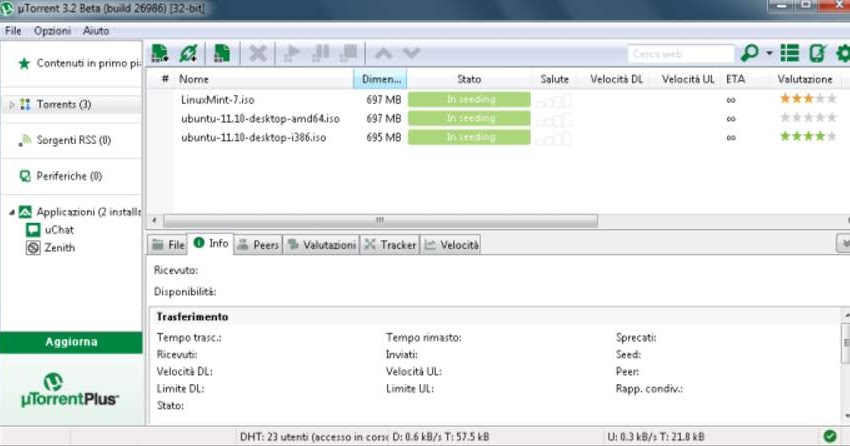Open preferences gear icon
The height and width of the screenshot is (446, 850).
click(x=843, y=53)
